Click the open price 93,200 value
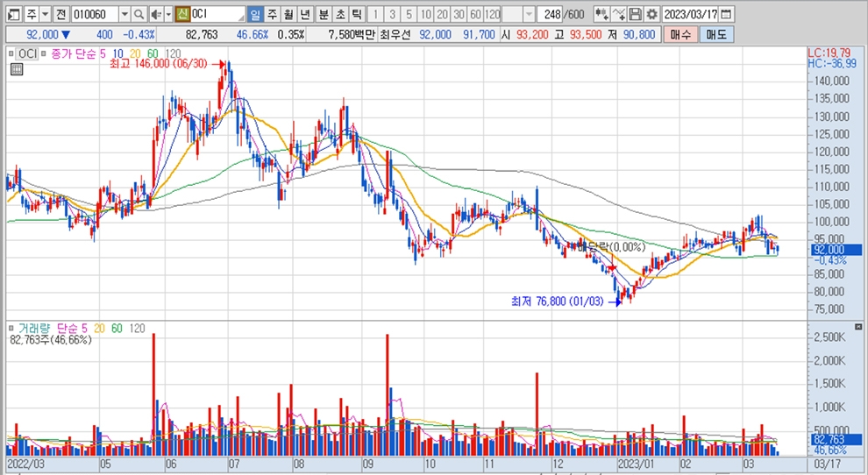Viewport: 868px width, 475px height. (532, 34)
